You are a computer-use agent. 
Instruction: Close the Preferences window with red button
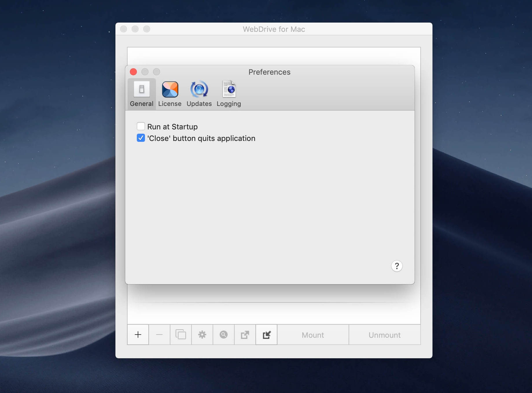[x=133, y=72]
